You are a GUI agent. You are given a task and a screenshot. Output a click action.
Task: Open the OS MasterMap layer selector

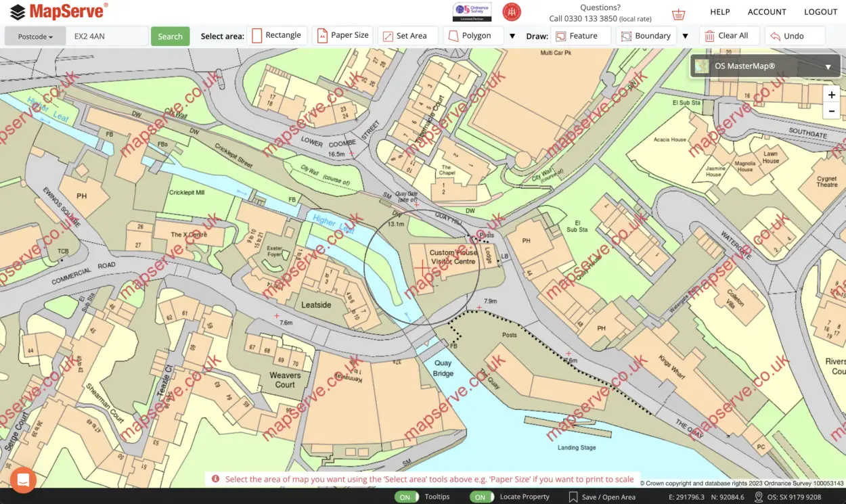click(765, 66)
